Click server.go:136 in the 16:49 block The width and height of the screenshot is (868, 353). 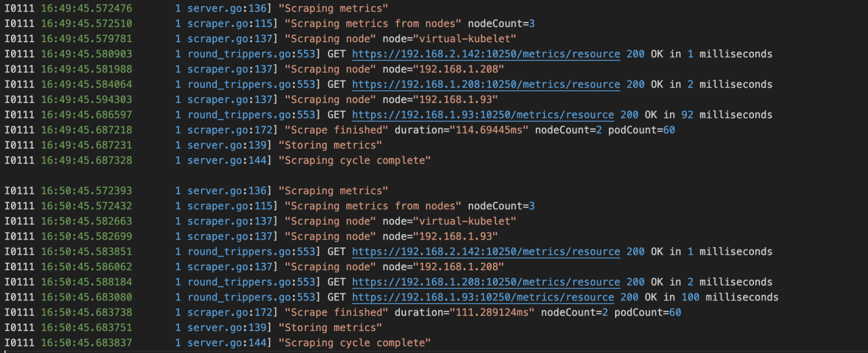226,9
